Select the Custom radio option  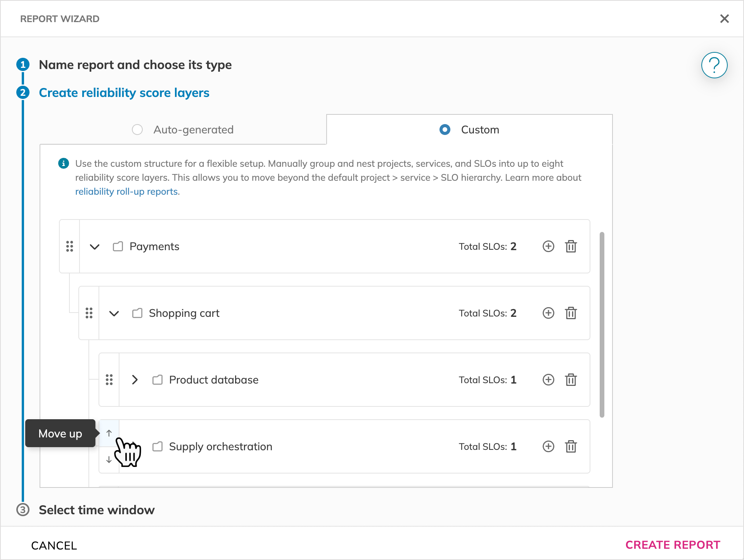(x=445, y=130)
